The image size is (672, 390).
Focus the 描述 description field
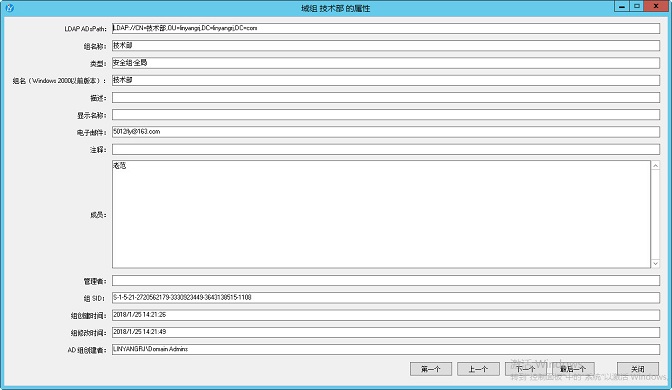(x=386, y=98)
